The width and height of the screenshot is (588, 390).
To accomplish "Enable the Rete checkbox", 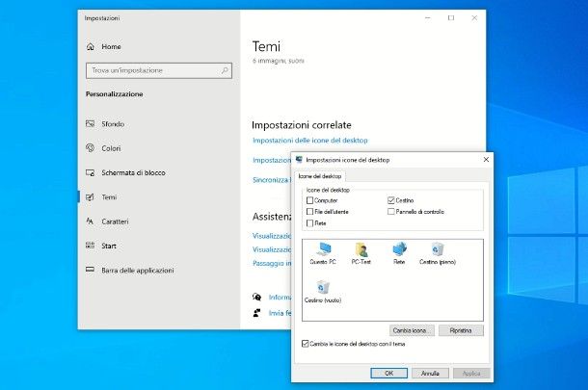I will (x=309, y=223).
